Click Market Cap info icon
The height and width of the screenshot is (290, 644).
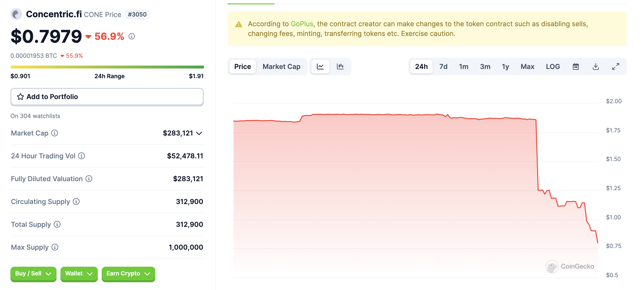point(55,133)
